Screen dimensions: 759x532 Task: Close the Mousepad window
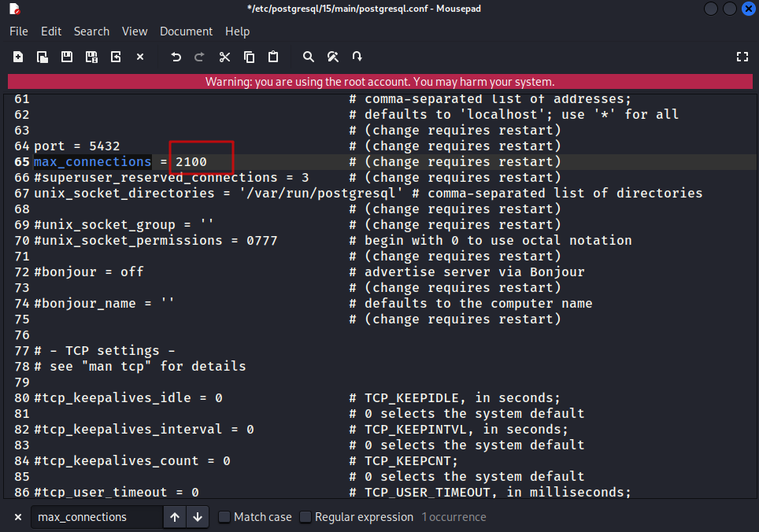pos(748,9)
